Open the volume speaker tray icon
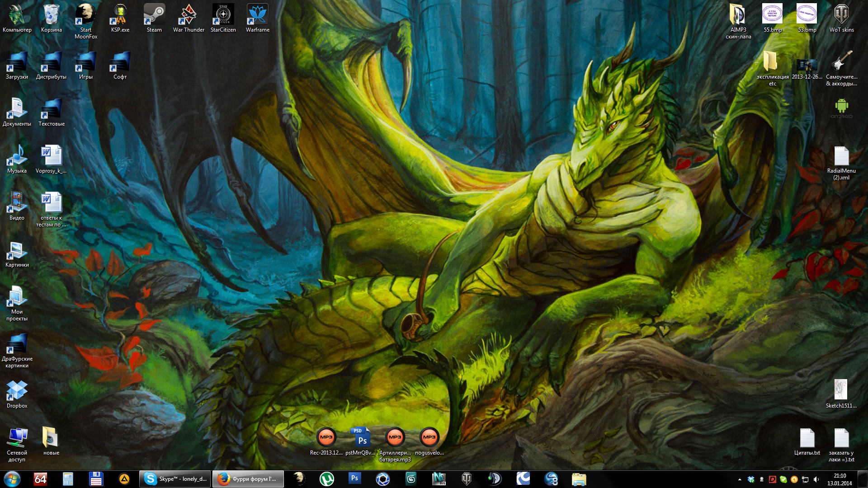 tap(816, 479)
